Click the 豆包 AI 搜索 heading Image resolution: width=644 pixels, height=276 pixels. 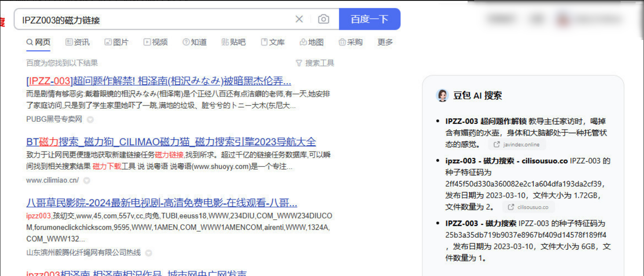point(477,96)
